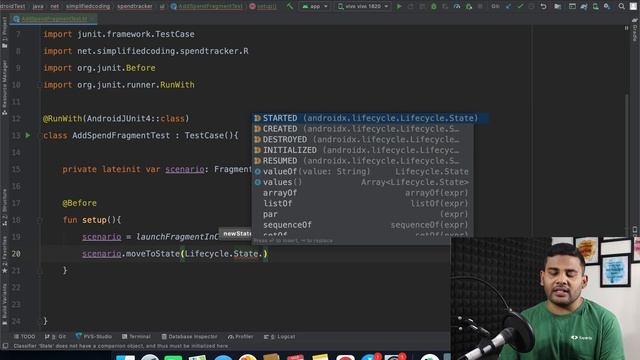Click the Finder icon in the Dock
This screenshot has width=640, height=360.
coord(125,357)
